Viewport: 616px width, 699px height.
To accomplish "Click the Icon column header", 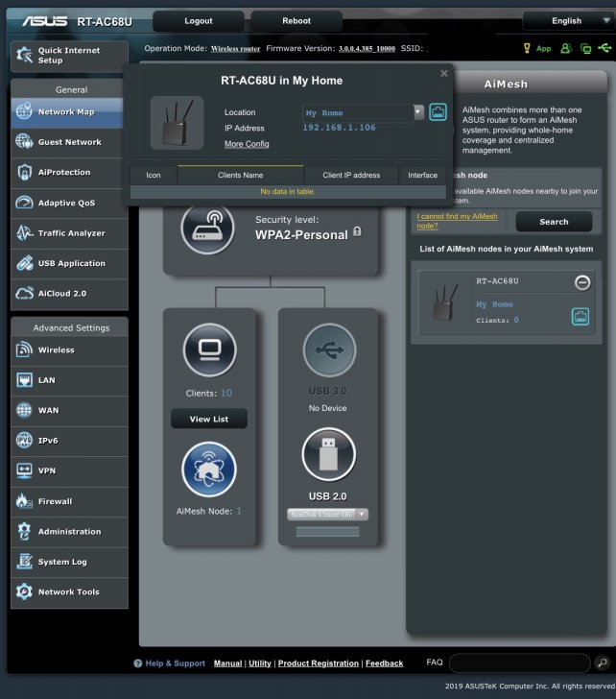I will [154, 175].
